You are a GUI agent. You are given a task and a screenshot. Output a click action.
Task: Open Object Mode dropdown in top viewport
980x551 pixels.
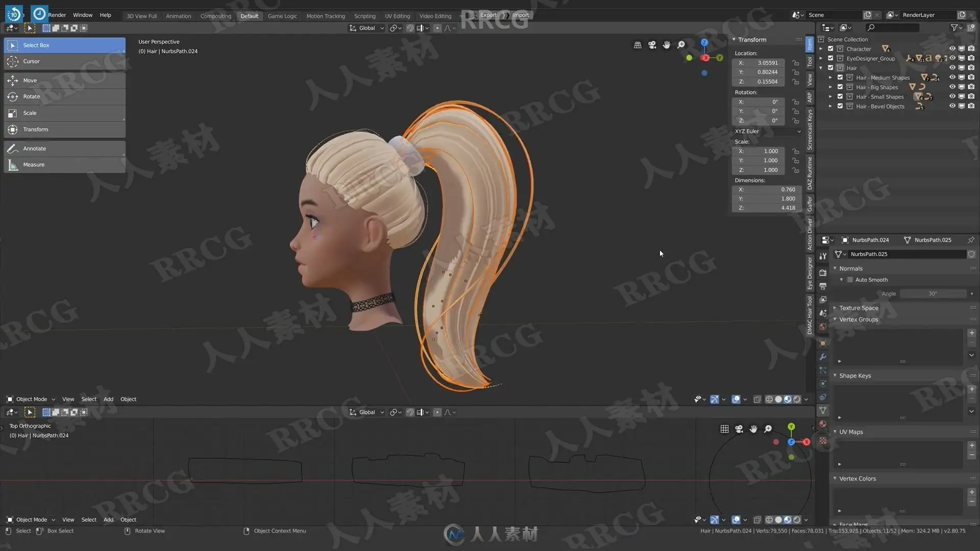pyautogui.click(x=31, y=399)
